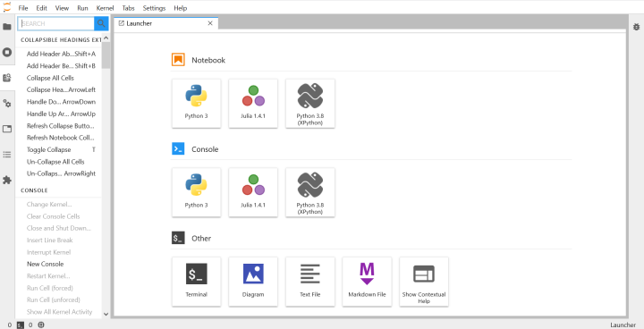
Task: Click the command palette search field
Action: coord(55,23)
